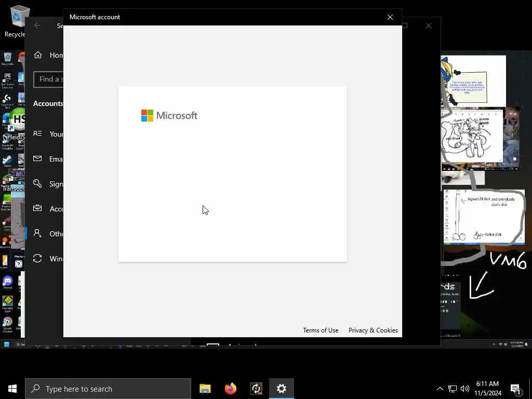The height and width of the screenshot is (399, 532).
Task: Click the inner desktop Start button
Action: point(6,344)
